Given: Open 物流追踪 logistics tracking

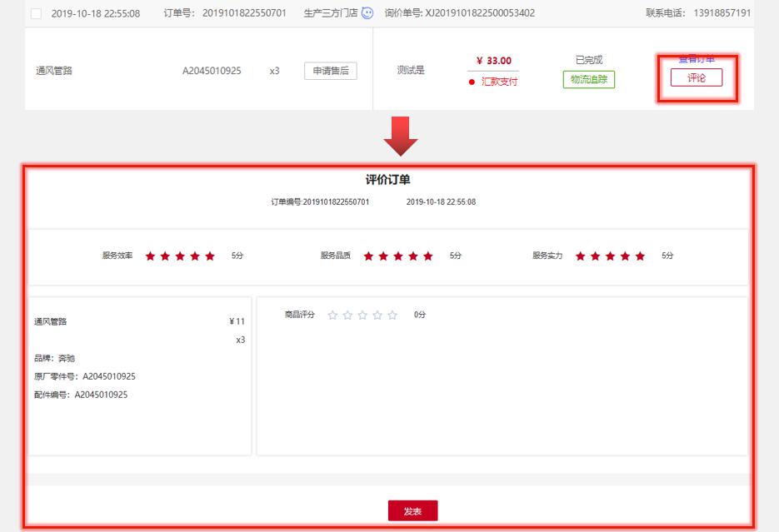Looking at the screenshot, I should click(589, 79).
